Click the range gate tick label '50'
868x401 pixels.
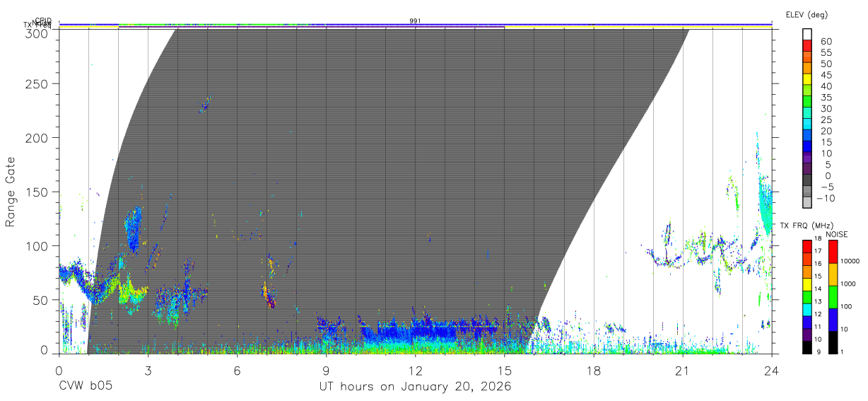[40, 300]
